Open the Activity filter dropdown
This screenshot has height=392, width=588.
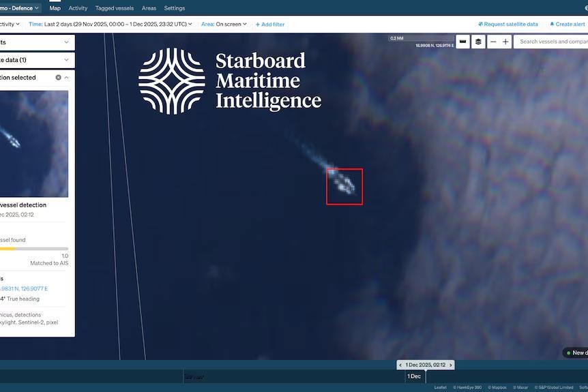[x=10, y=24]
